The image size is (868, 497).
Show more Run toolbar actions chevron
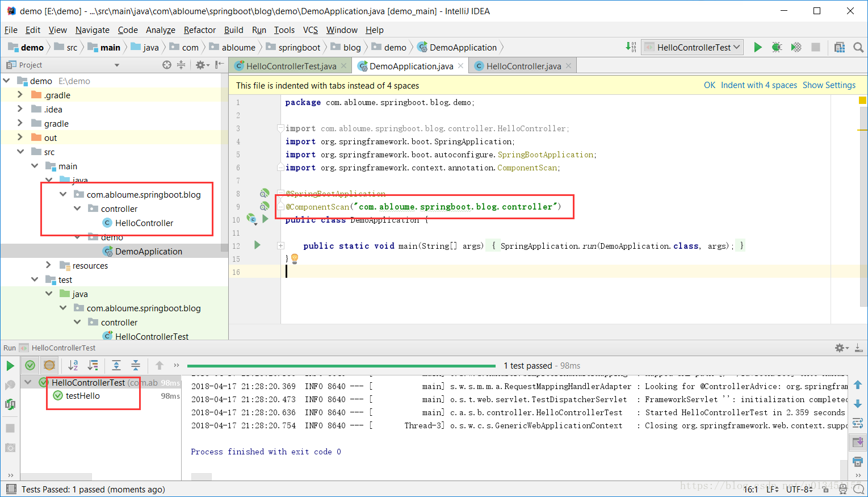coord(177,365)
